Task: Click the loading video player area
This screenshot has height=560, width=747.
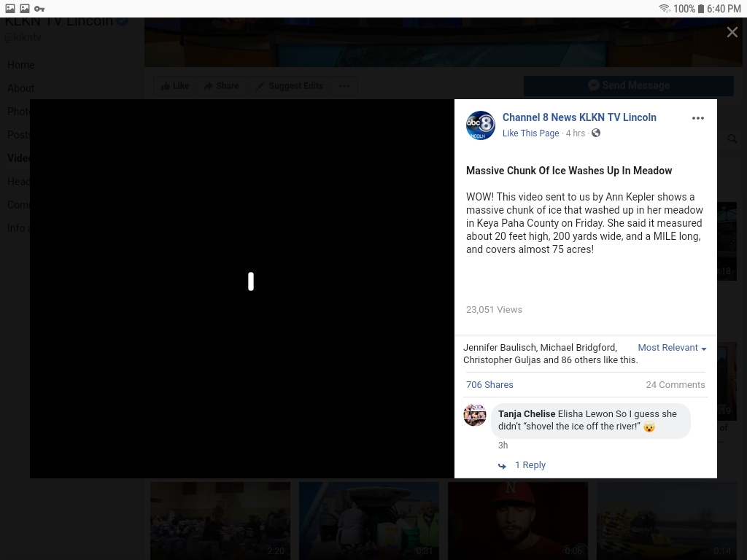Action: [x=242, y=289]
